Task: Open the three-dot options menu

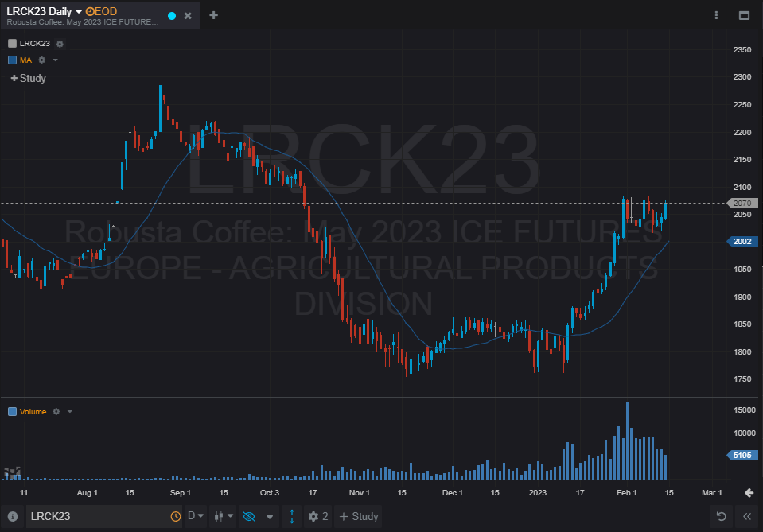Action: [x=716, y=15]
